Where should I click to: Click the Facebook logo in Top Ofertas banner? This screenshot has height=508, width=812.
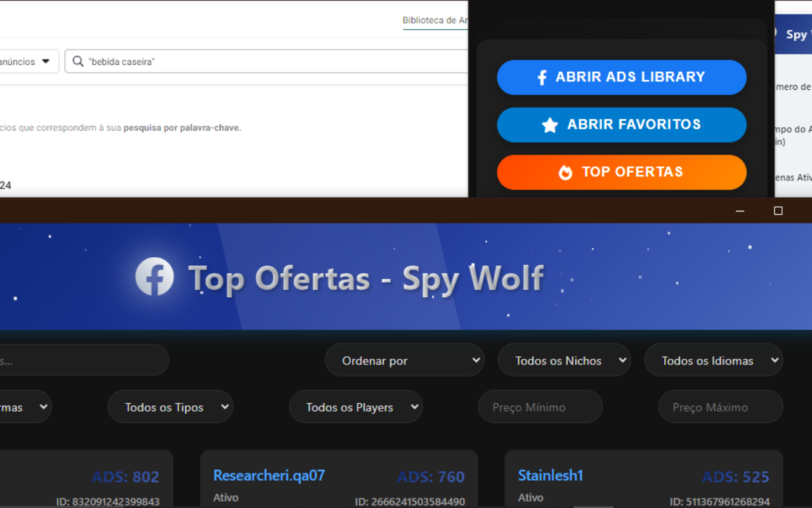tap(154, 276)
